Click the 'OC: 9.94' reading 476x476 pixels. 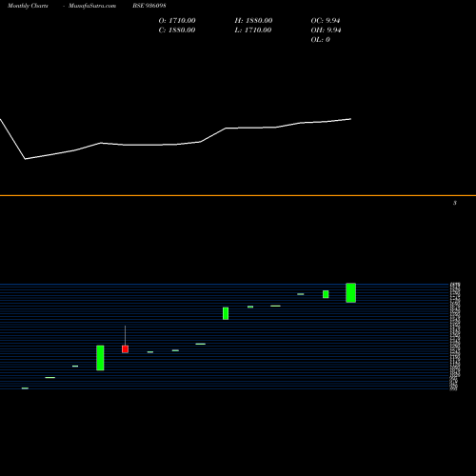326,21
